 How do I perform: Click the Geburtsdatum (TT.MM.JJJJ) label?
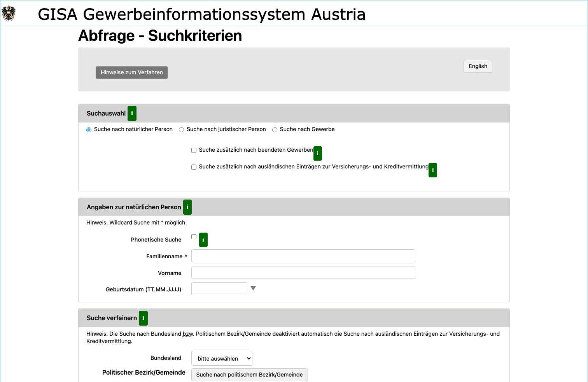tap(143, 289)
